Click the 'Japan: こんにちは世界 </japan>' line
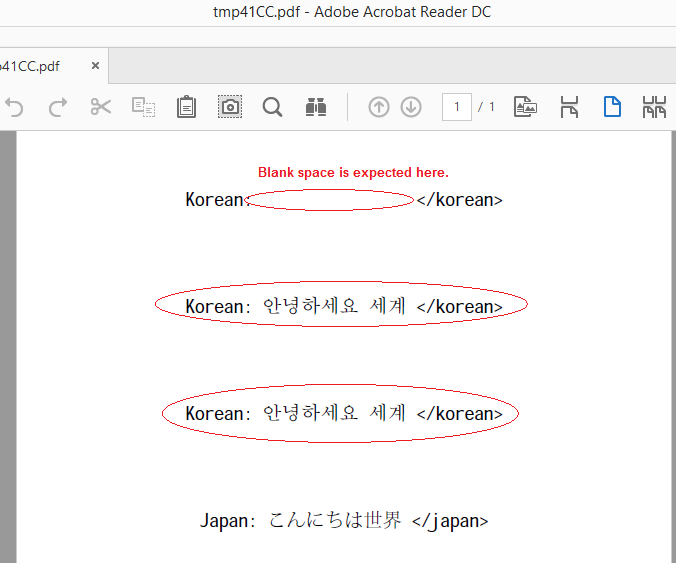Viewport: 678px width, 563px height. pyautogui.click(x=344, y=520)
